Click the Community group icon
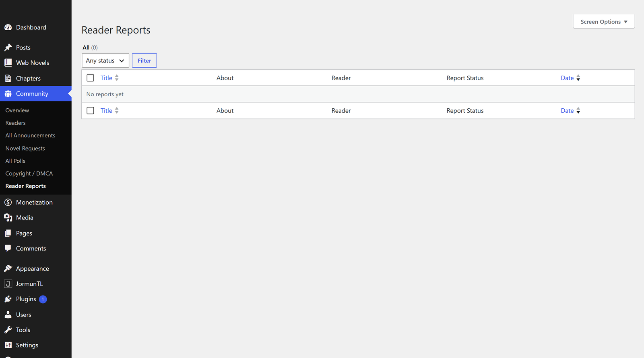 click(x=8, y=94)
